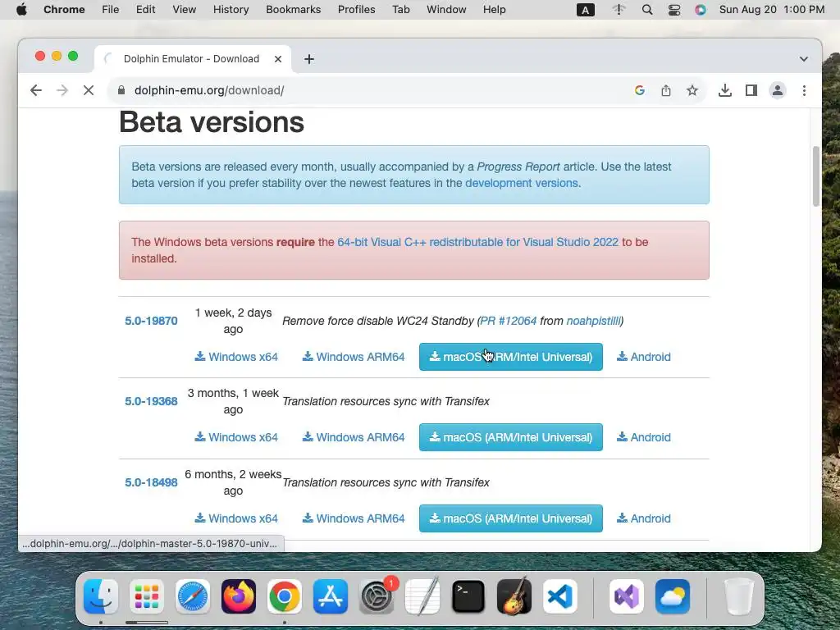Image resolution: width=840 pixels, height=630 pixels.
Task: Download Android build for 5.0-19870
Action: click(643, 357)
